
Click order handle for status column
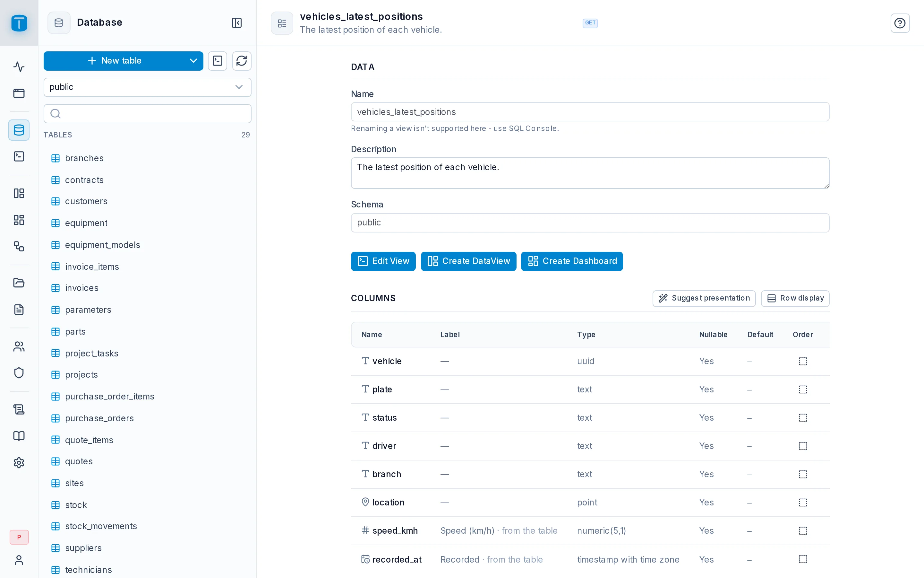coord(803,418)
